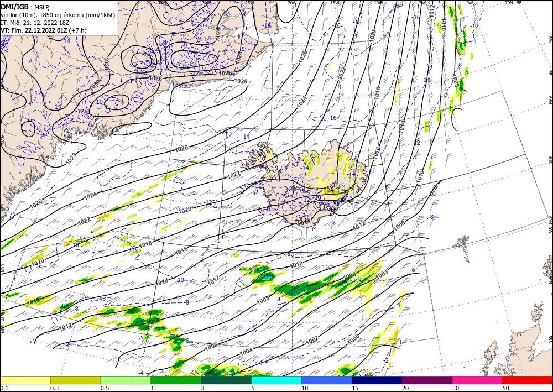
Task: Click the olive yellow 0.3–0.5 legend swatch
Action: pos(75,380)
